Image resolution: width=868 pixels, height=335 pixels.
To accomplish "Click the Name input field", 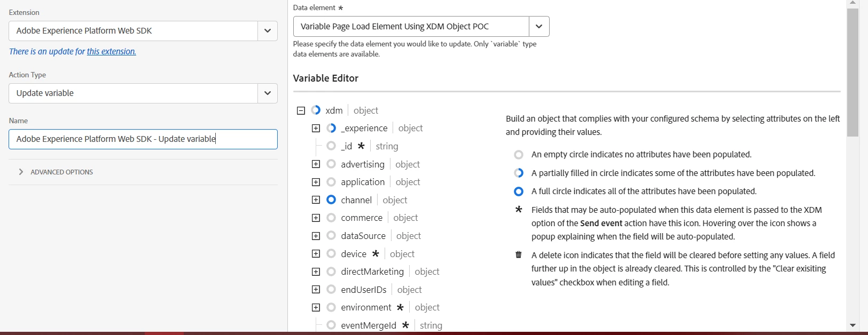I will [143, 139].
